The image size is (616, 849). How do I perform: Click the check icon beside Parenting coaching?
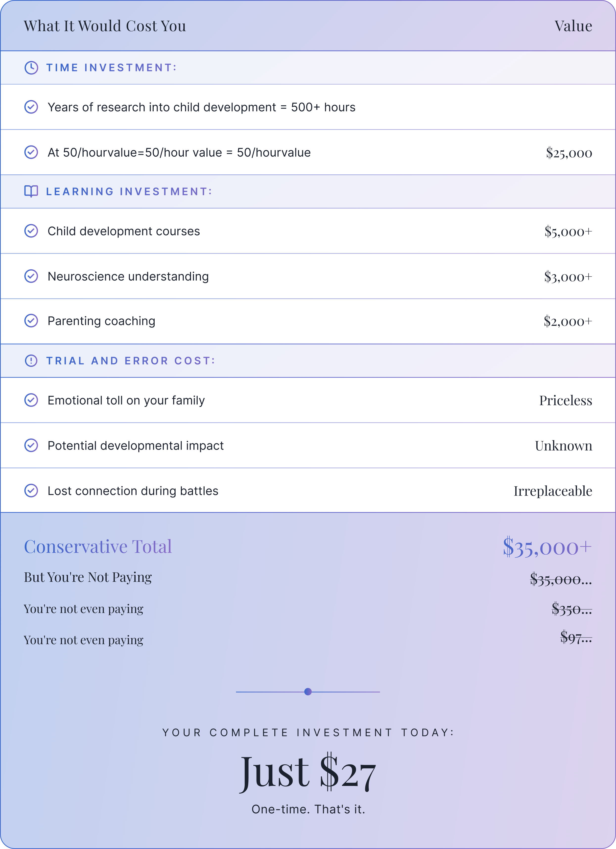(x=31, y=320)
